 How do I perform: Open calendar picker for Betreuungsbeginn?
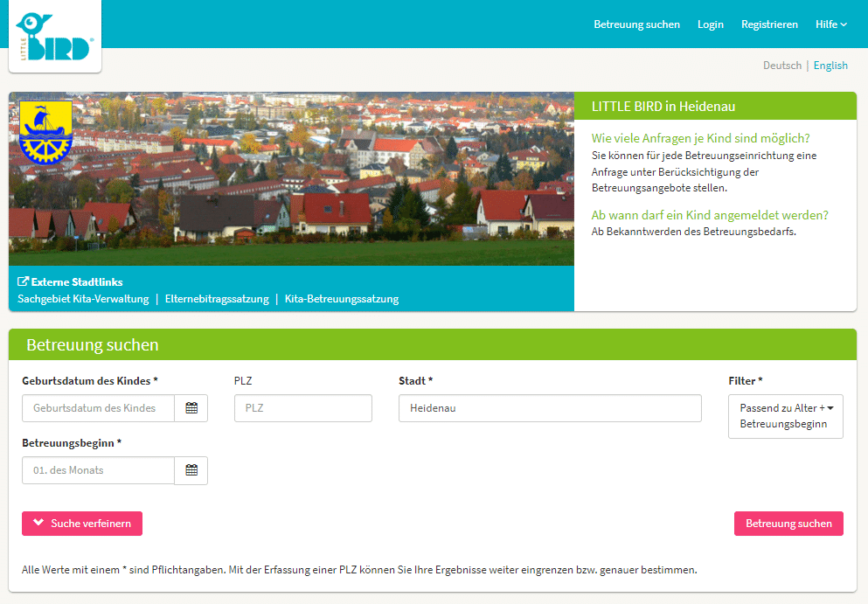(x=191, y=470)
